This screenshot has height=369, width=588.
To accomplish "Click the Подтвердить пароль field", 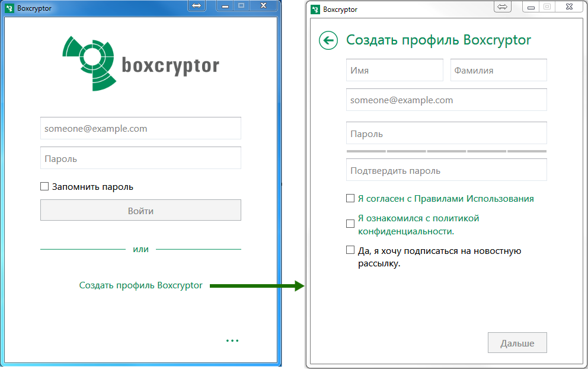I will (446, 170).
